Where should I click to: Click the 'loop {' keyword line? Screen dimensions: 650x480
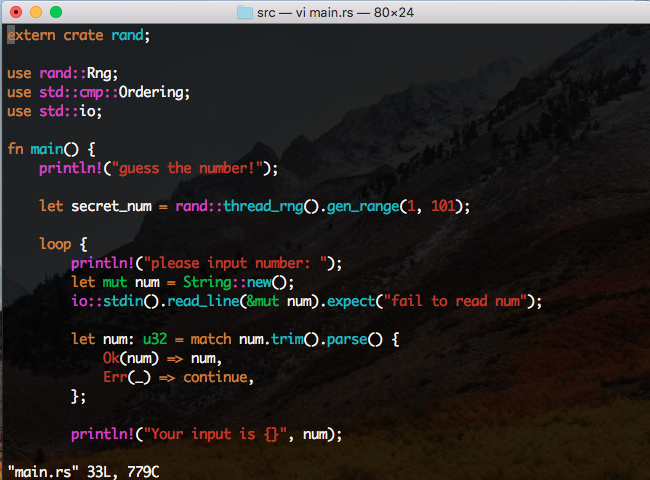click(x=63, y=244)
